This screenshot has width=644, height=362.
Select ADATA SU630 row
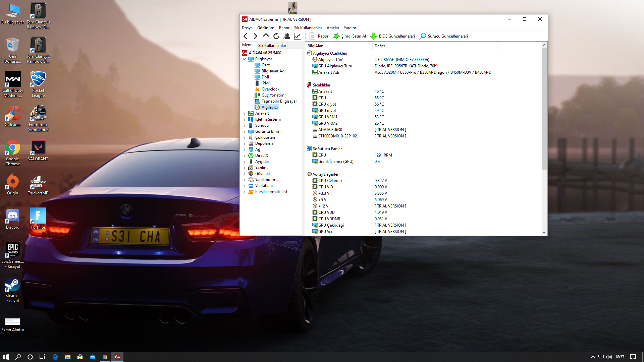pyautogui.click(x=423, y=130)
